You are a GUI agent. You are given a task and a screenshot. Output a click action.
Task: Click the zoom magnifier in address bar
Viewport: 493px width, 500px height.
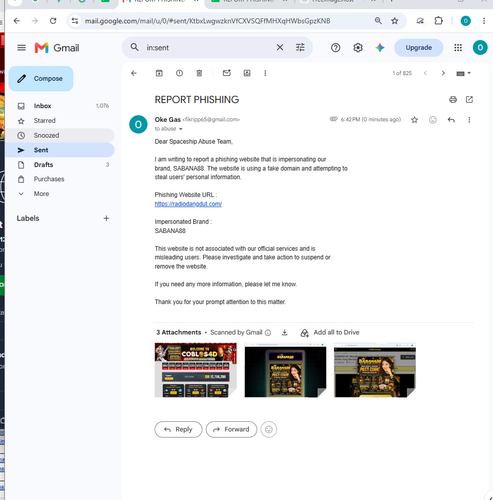click(378, 21)
